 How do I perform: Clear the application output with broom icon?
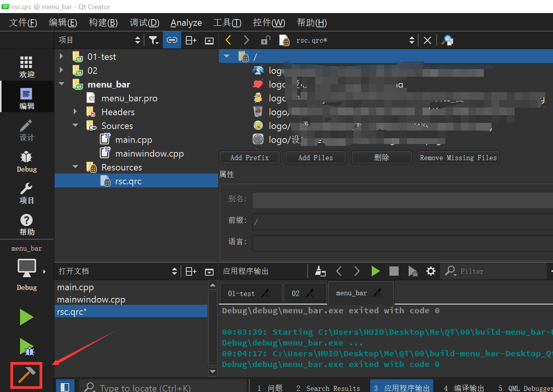click(320, 271)
